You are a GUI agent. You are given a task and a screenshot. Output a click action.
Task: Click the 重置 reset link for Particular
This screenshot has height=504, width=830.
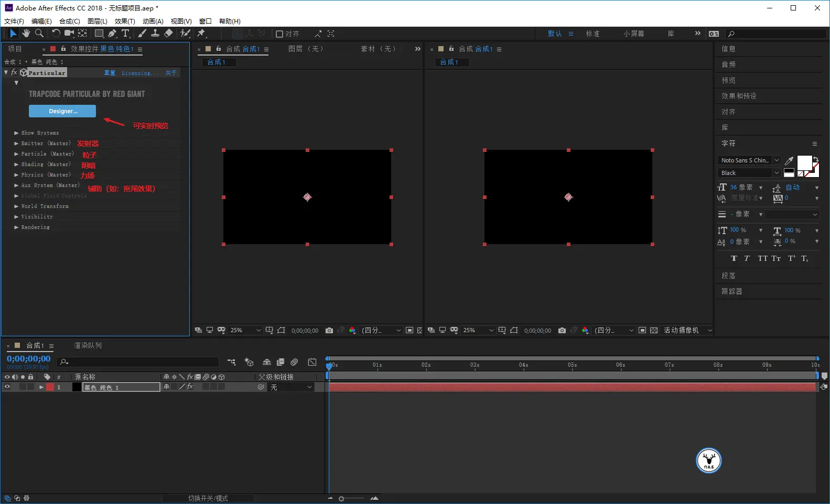[x=110, y=73]
